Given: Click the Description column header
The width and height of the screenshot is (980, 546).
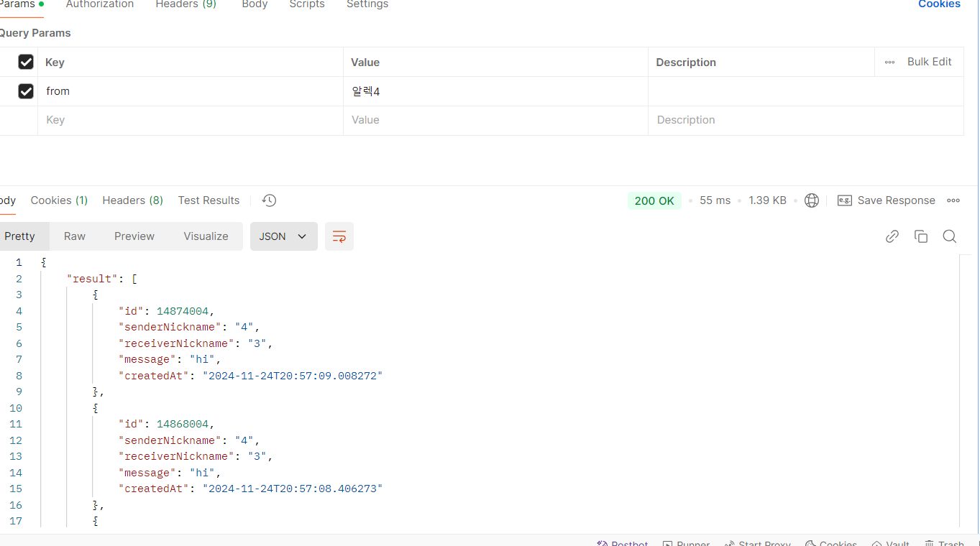Looking at the screenshot, I should (x=686, y=63).
